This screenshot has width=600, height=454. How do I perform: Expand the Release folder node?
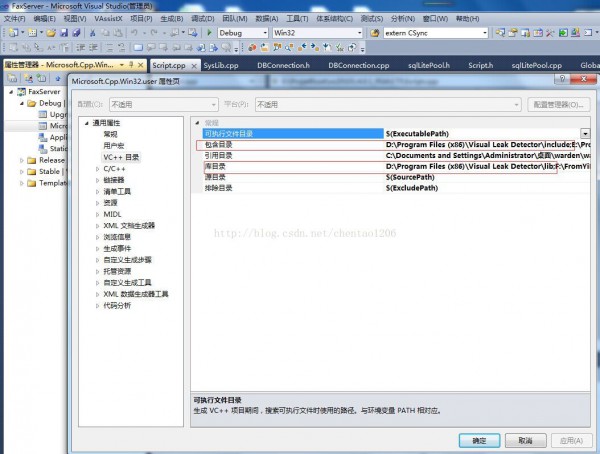(x=22, y=160)
